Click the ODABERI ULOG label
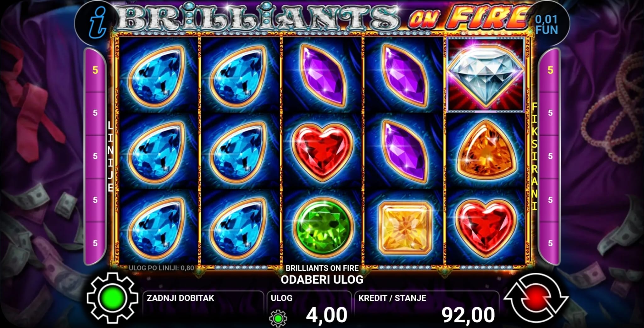Screen dimensions: 644x328 point(322,279)
